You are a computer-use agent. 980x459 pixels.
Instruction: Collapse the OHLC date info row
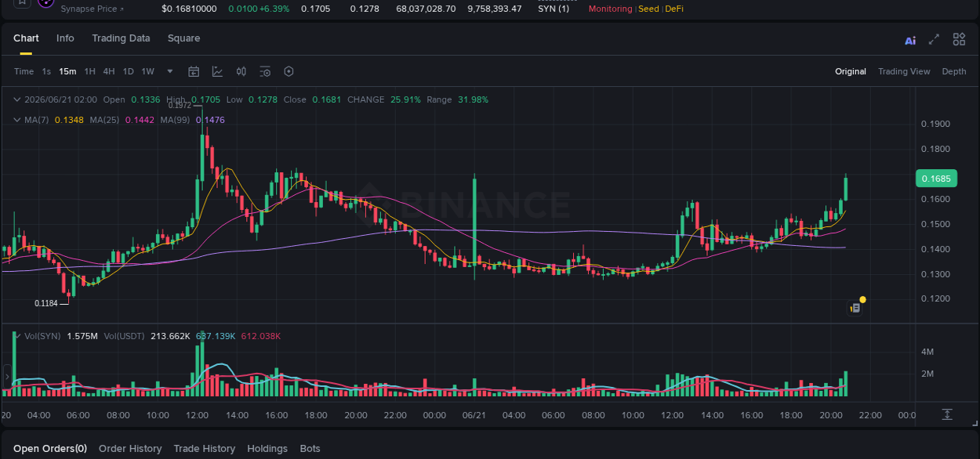tap(17, 99)
